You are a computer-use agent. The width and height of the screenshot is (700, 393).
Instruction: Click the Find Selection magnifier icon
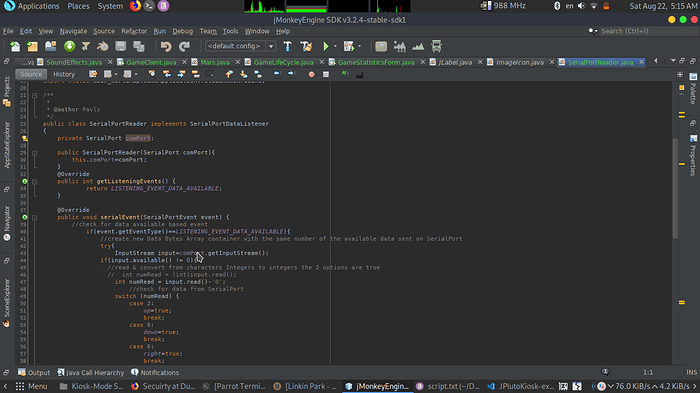coord(152,74)
